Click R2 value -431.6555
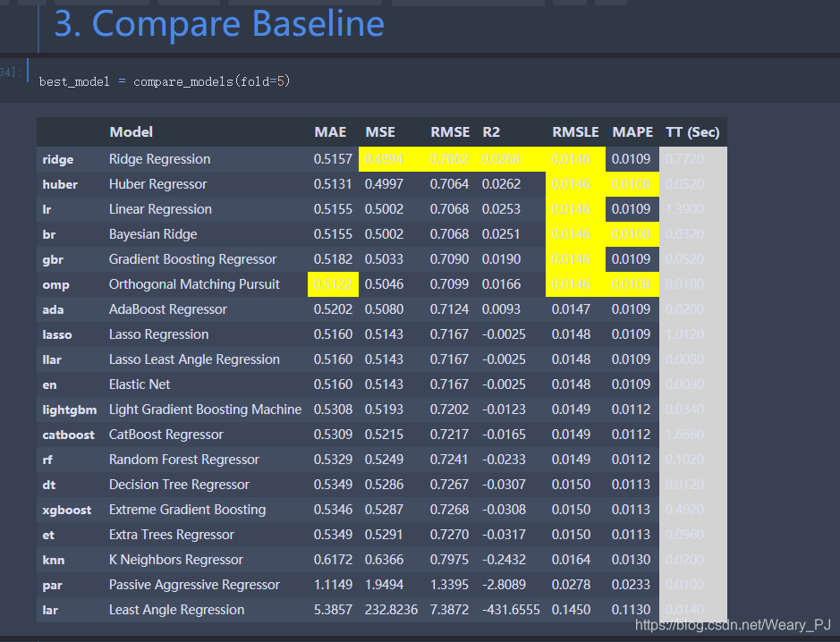Viewport: 840px width, 642px height. (x=511, y=610)
